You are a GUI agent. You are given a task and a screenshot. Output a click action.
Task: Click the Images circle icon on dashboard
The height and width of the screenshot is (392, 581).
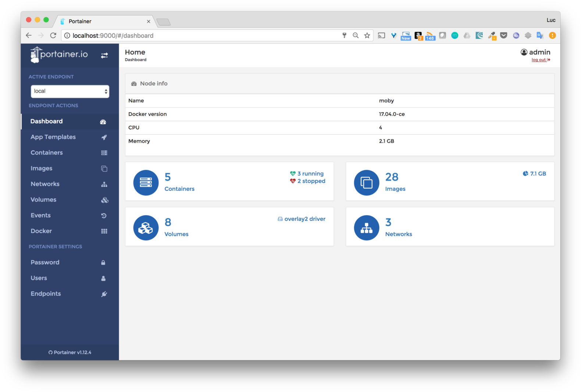(x=366, y=183)
